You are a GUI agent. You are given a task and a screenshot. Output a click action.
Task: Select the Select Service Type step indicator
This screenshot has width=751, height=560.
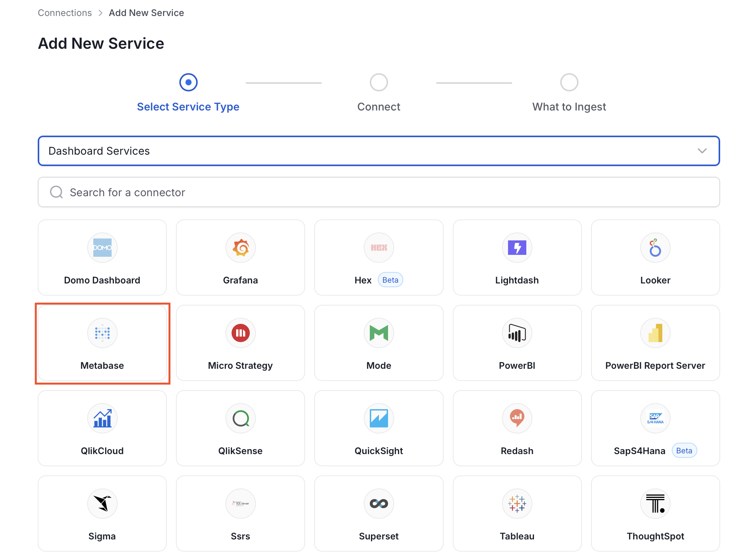188,82
